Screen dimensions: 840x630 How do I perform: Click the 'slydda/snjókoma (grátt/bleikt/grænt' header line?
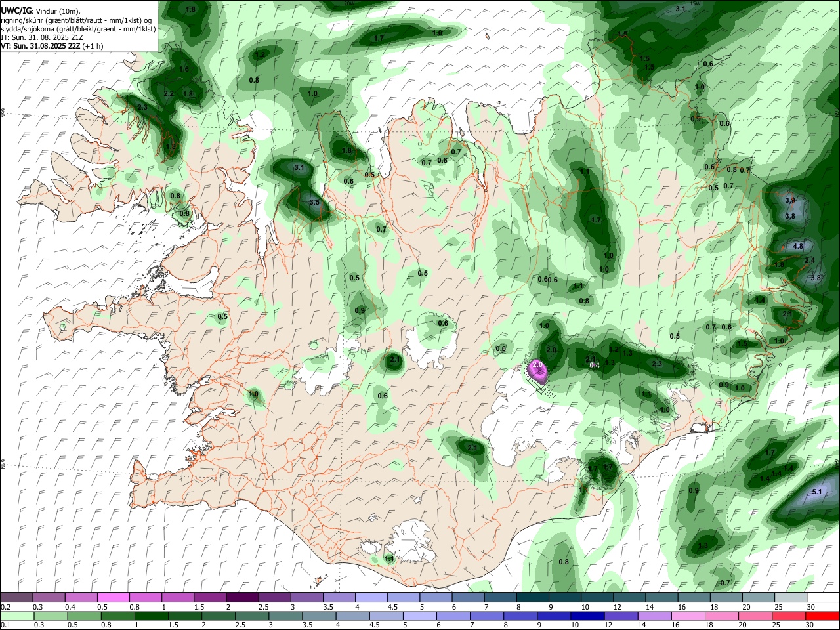pyautogui.click(x=78, y=29)
